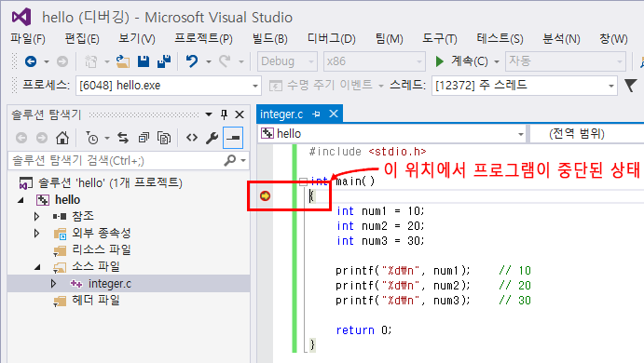Image resolution: width=644 pixels, height=363 pixels.
Task: Click the Sync with Active Document icon
Action: coord(123,138)
